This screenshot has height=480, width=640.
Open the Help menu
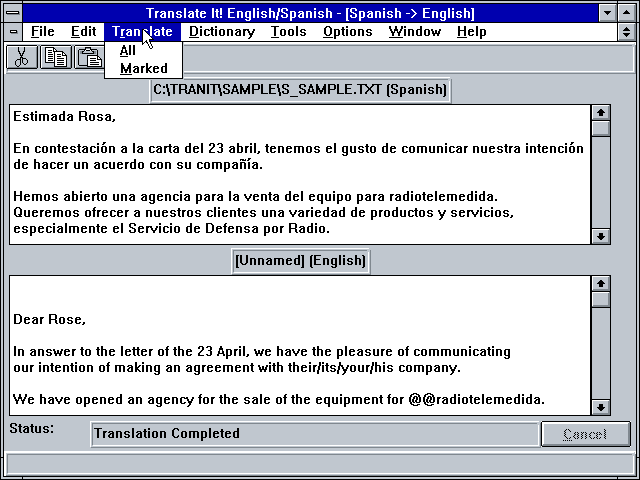coord(471,31)
